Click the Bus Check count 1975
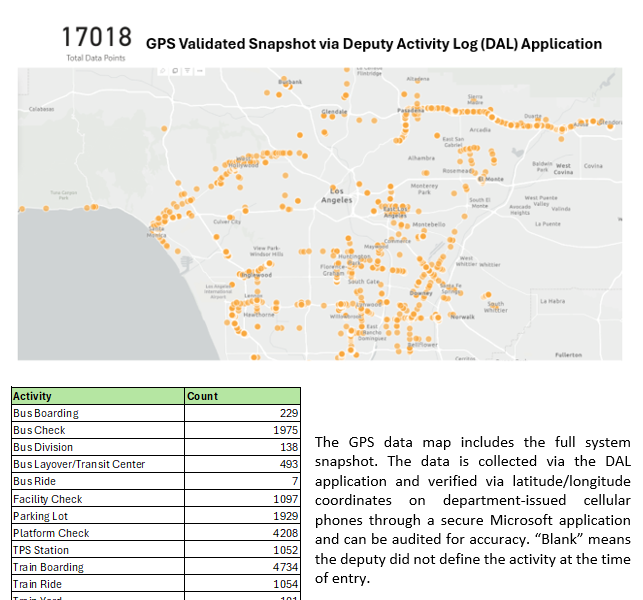This screenshot has width=643, height=600. pyautogui.click(x=285, y=430)
